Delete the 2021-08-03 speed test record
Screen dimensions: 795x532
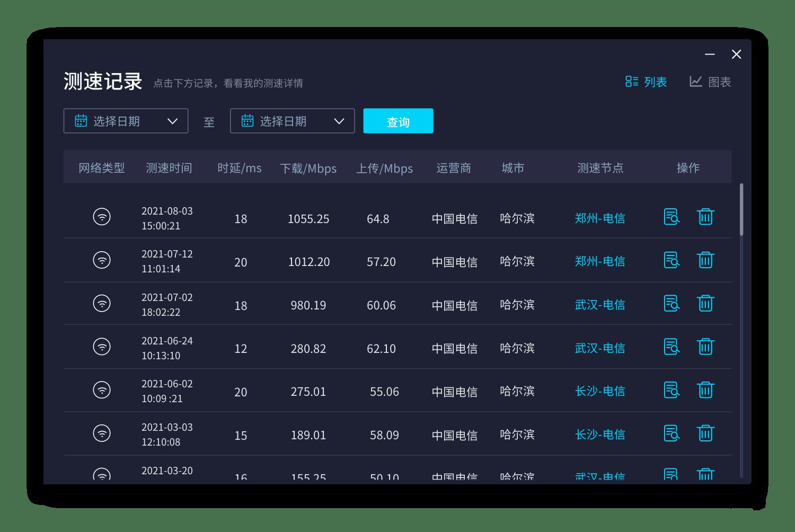(x=705, y=217)
